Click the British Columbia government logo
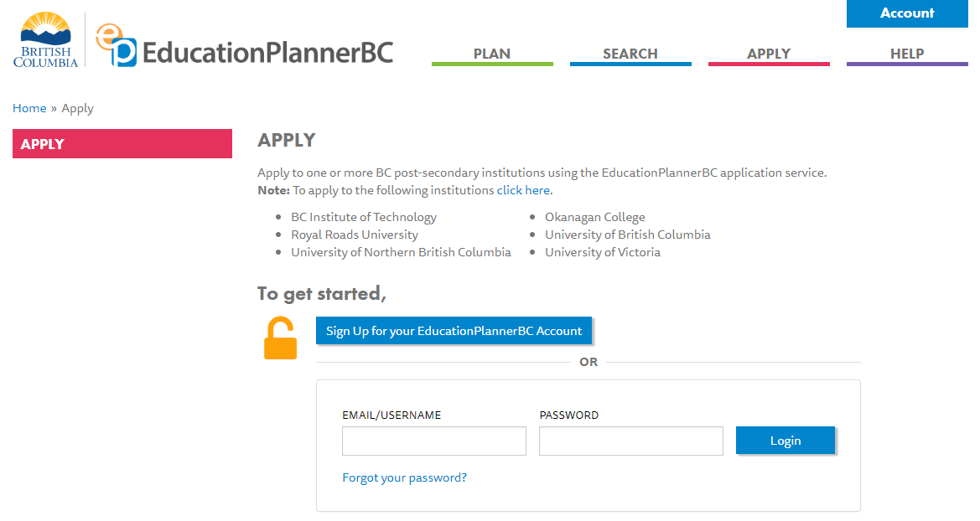The height and width of the screenshot is (521, 980). (45, 40)
